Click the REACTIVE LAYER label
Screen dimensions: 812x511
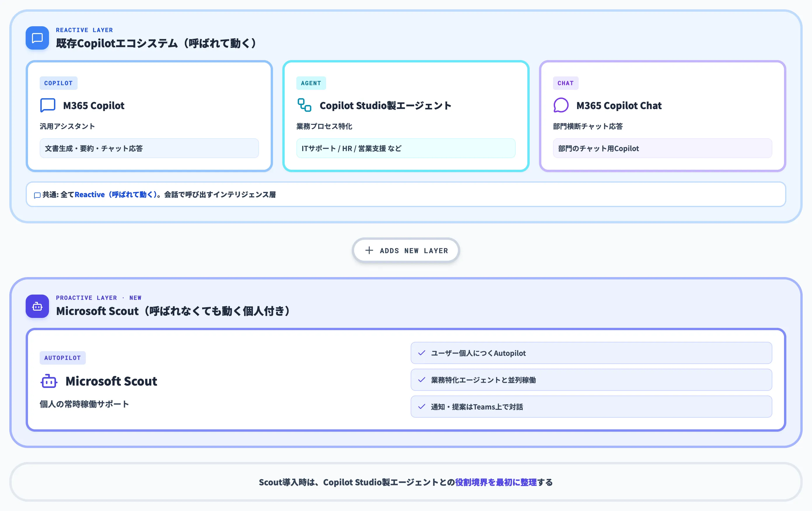point(84,30)
